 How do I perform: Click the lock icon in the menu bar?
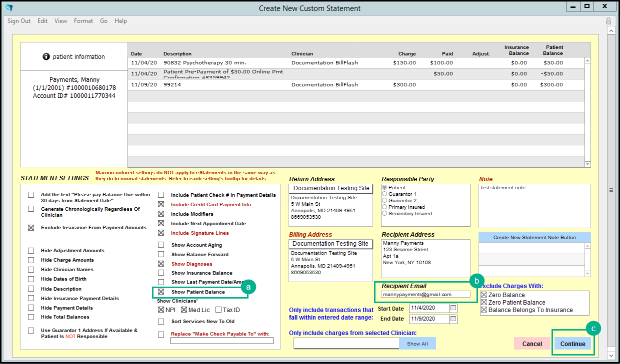click(x=608, y=21)
